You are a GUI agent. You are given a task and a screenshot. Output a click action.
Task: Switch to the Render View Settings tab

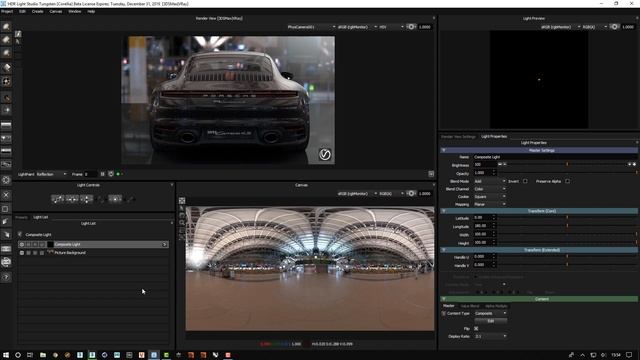pos(458,136)
